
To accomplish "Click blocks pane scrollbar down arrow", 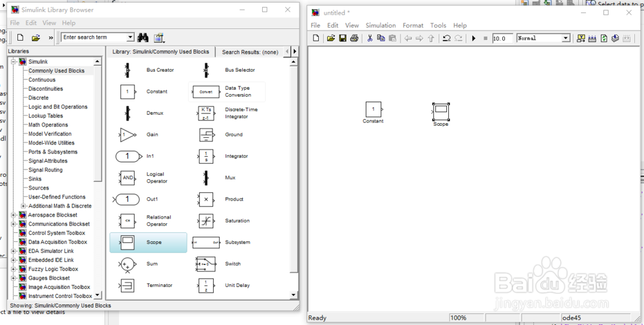I will (293, 295).
